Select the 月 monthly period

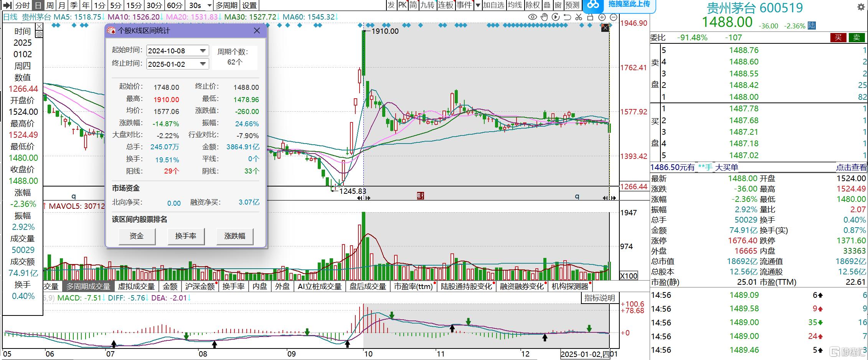point(62,5)
